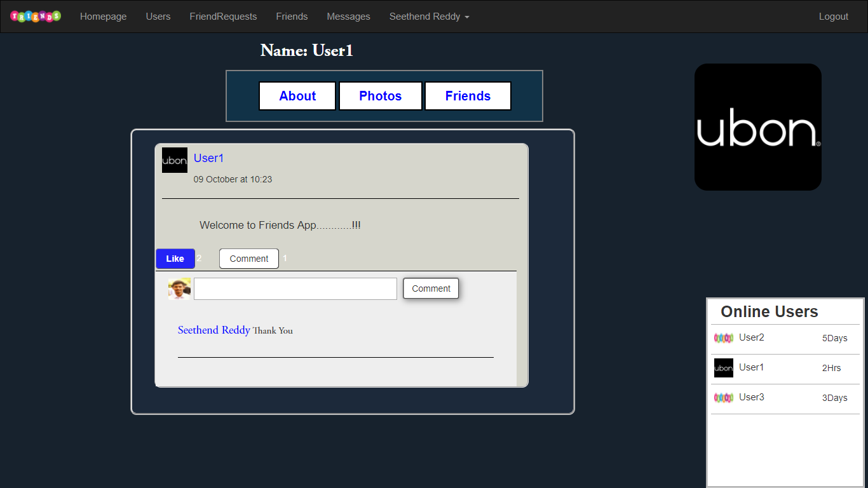This screenshot has width=868, height=488.
Task: Click the Name: User1 heading
Action: point(306,51)
